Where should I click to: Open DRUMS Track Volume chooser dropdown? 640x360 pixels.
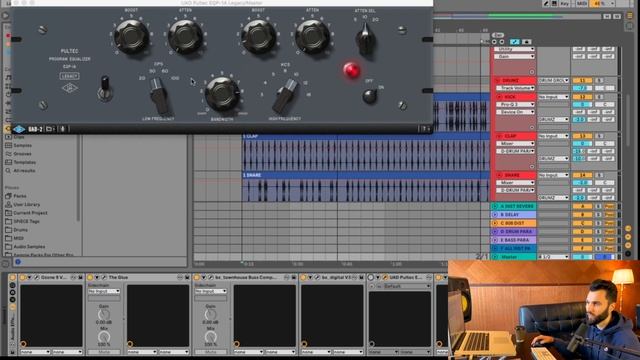tap(515, 88)
